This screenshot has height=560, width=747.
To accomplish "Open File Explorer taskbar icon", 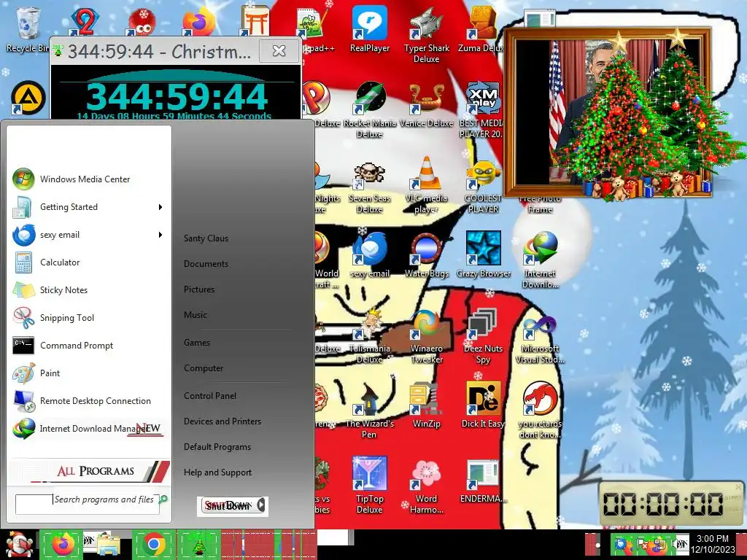I will tap(109, 545).
